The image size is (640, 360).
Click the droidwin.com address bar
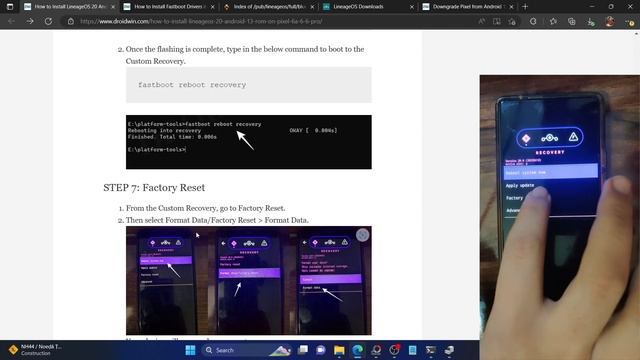(269, 21)
